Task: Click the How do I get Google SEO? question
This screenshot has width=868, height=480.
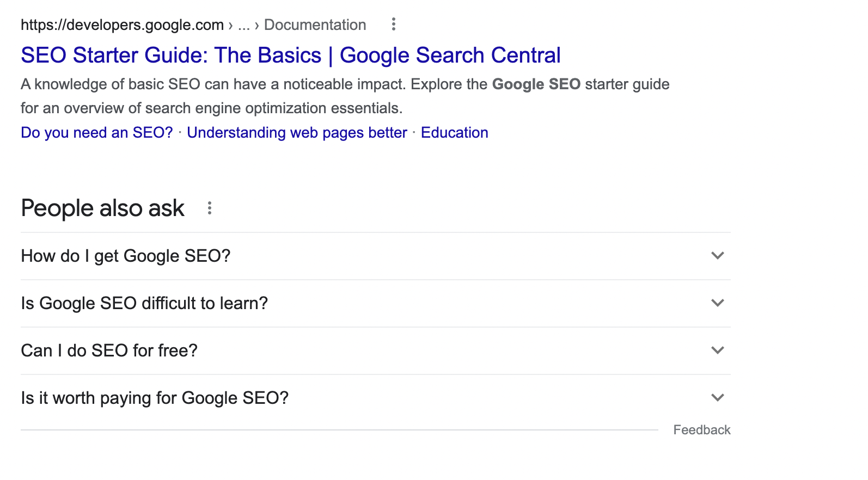Action: 126,256
